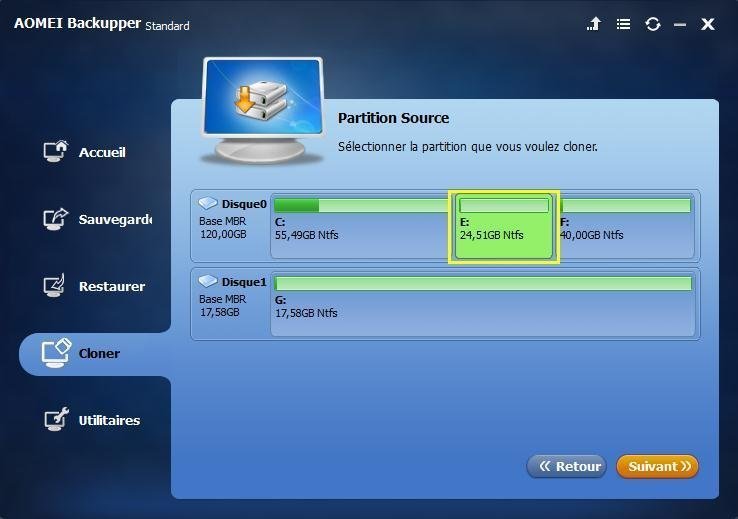Click the Disque1 drive icon
The width and height of the screenshot is (738, 519).
207,281
